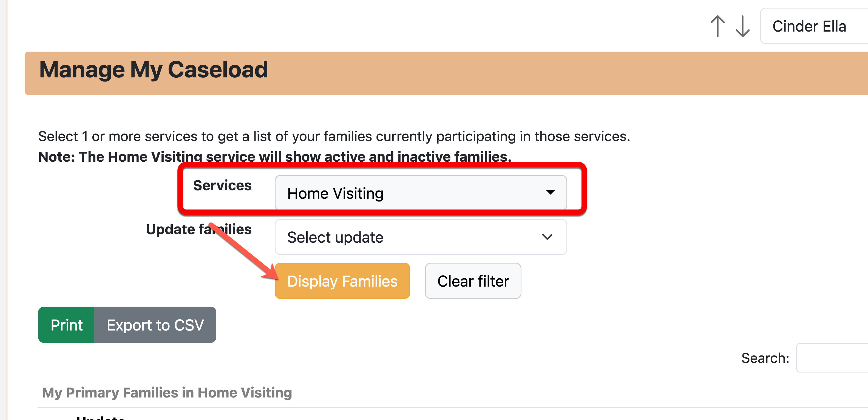Screen dimensions: 868x420
Task: Click the down arrow navigation icon
Action: tap(742, 26)
